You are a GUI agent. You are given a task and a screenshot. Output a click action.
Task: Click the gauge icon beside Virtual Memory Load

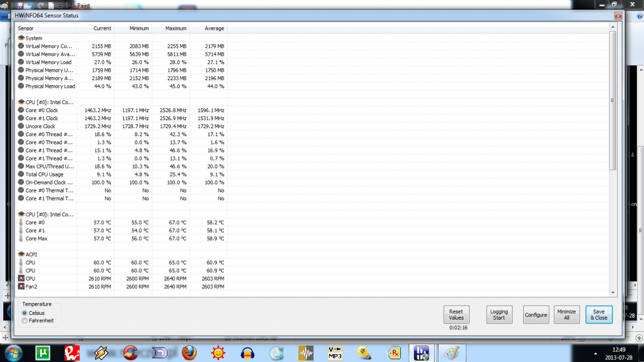coord(21,62)
